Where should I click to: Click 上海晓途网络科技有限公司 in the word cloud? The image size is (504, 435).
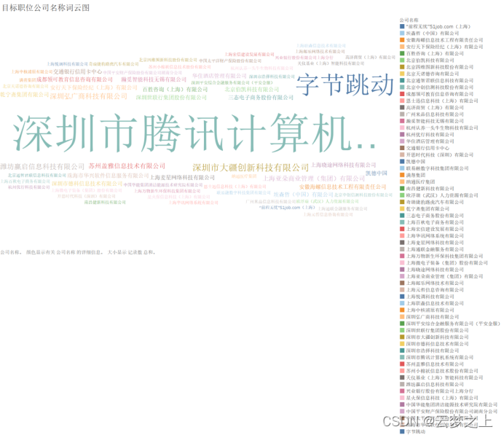(343, 165)
